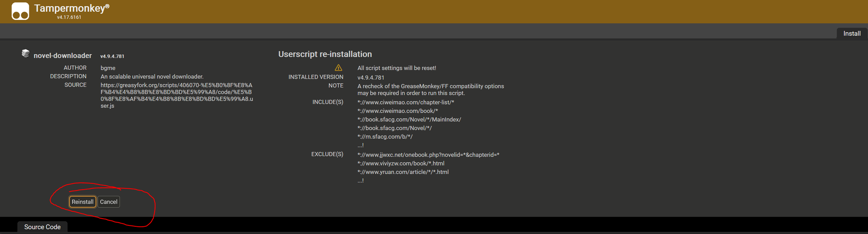Expand the truncated excludes list ellipsis
This screenshot has height=234, width=868.
[360, 181]
